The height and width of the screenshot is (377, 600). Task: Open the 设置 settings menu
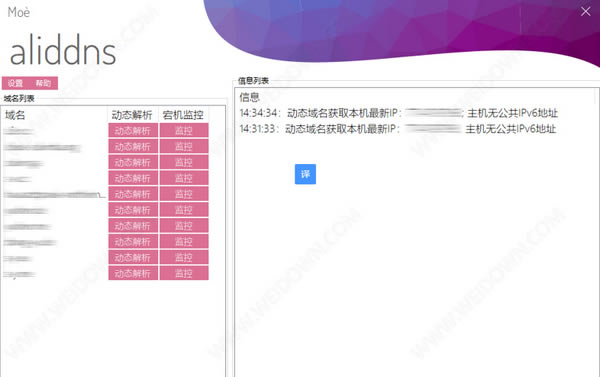(15, 83)
